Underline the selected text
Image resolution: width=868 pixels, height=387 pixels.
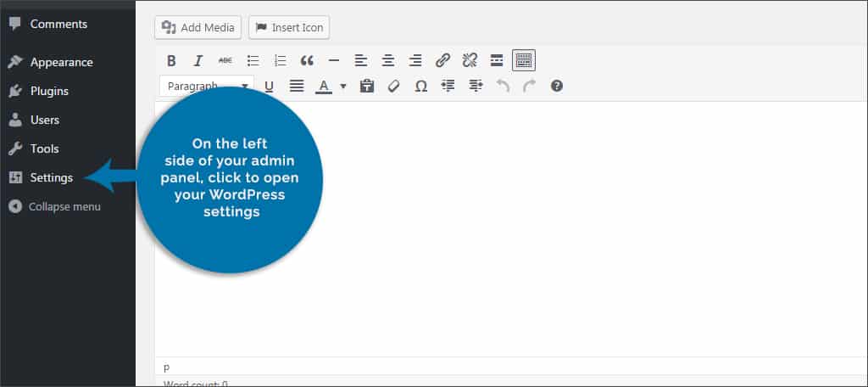(269, 87)
